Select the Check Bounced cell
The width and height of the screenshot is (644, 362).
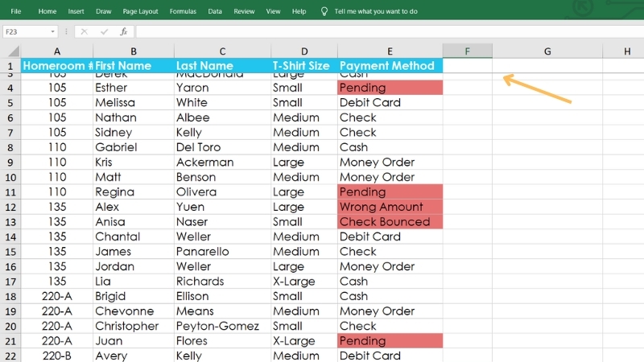[390, 222]
